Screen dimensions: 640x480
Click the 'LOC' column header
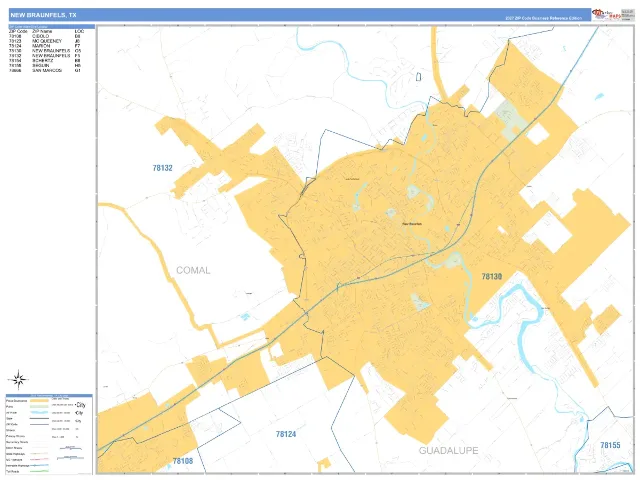click(x=79, y=31)
